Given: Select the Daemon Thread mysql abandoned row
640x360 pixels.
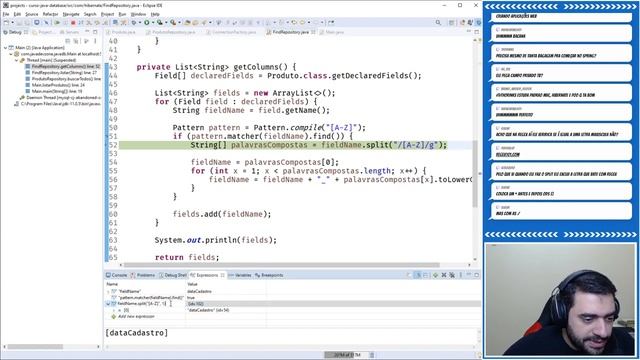Looking at the screenshot, I should click(60, 98).
